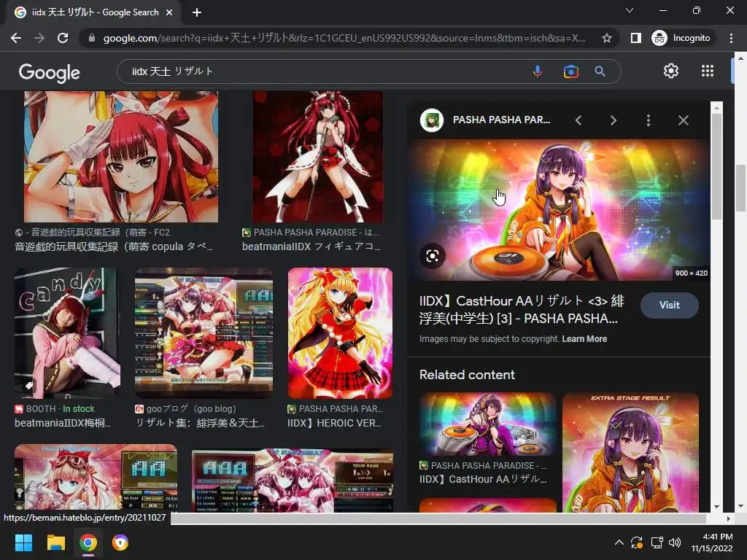
Task: Open the side panel icon
Action: (635, 38)
